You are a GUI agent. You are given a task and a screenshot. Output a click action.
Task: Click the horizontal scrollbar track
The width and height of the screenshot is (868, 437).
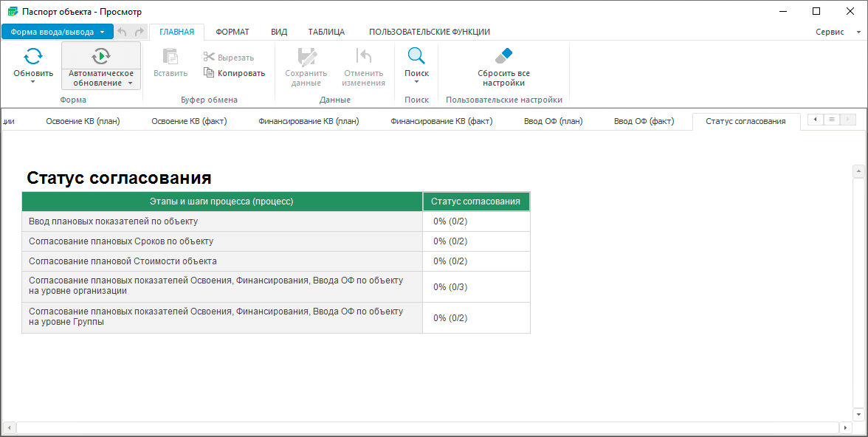(428, 427)
